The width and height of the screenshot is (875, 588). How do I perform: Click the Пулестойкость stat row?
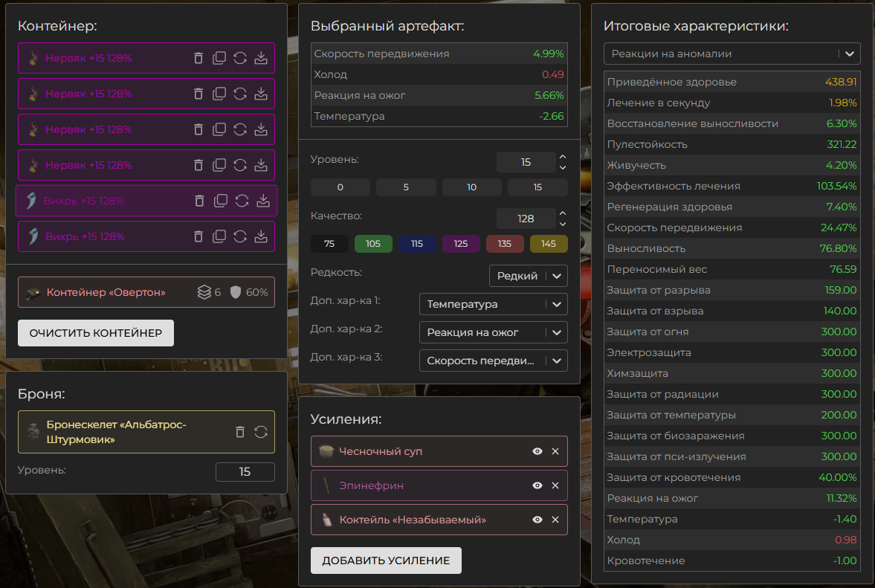click(732, 144)
